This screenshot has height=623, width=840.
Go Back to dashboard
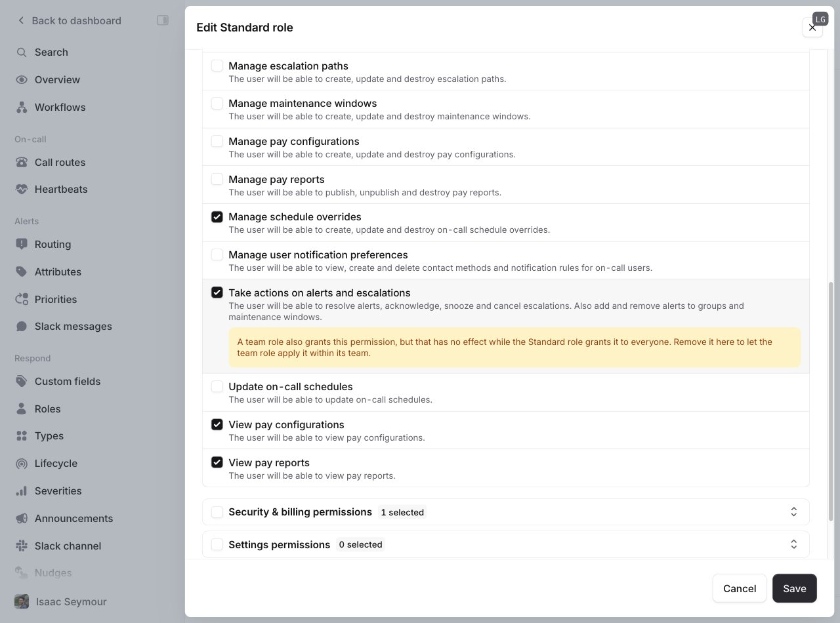pos(69,20)
